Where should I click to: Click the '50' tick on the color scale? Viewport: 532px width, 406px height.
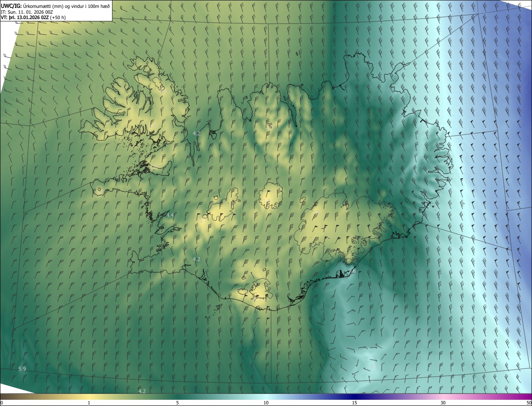(529, 403)
